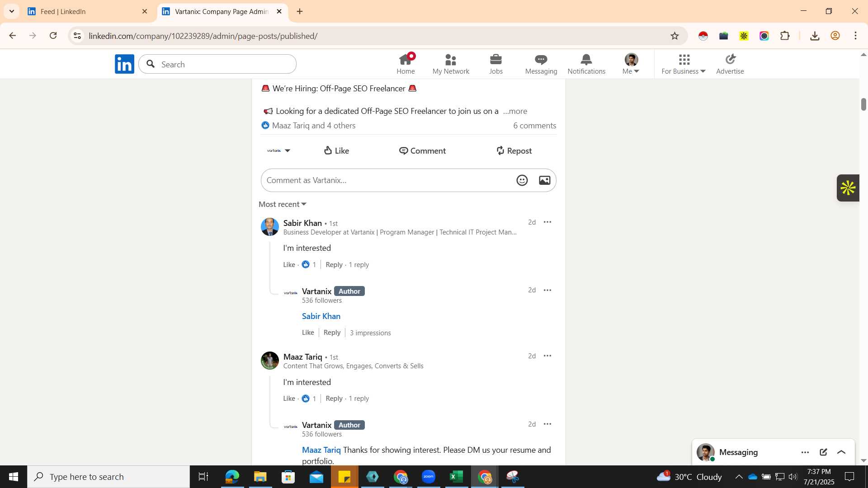Like the Vartanix reply to Sabir Khan
This screenshot has width=868, height=488.
308,333
